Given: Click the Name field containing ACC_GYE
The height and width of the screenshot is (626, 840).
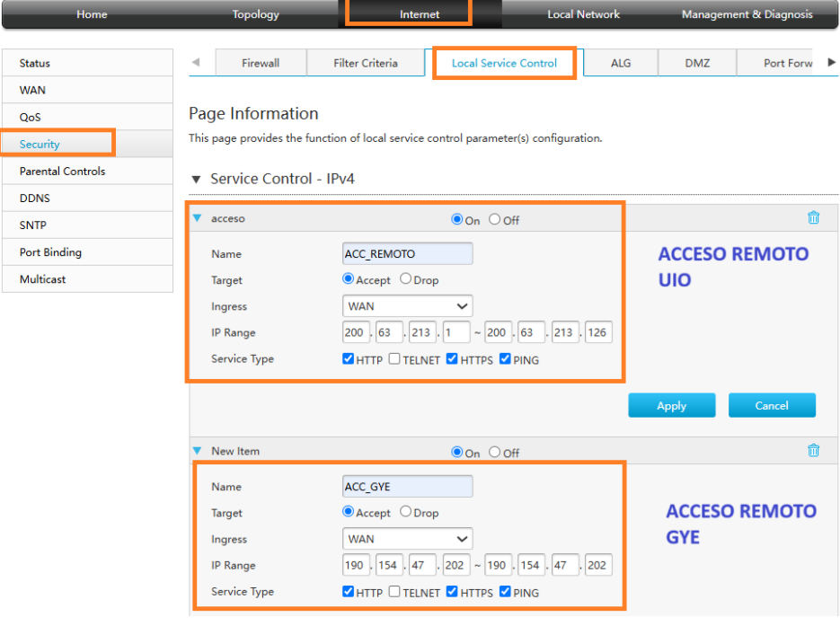Looking at the screenshot, I should pos(406,486).
